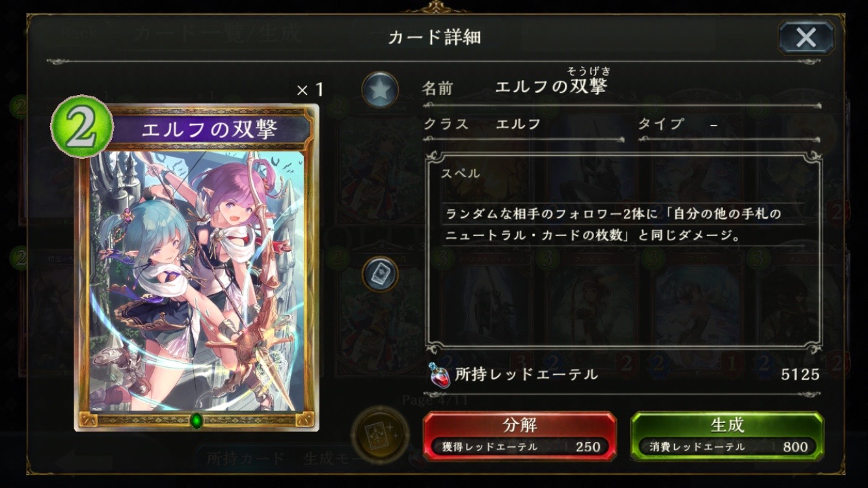The width and height of the screenshot is (868, 488).
Task: Tap the green cost 2 orb
Action: pyautogui.click(x=81, y=126)
